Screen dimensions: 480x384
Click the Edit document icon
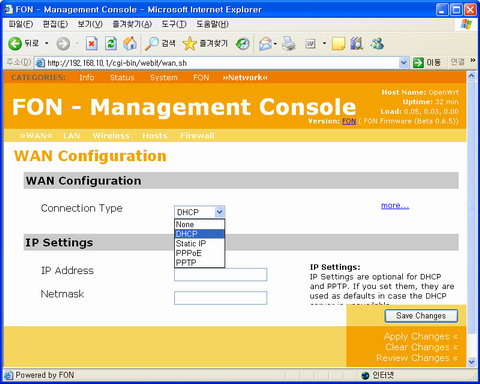coord(310,44)
